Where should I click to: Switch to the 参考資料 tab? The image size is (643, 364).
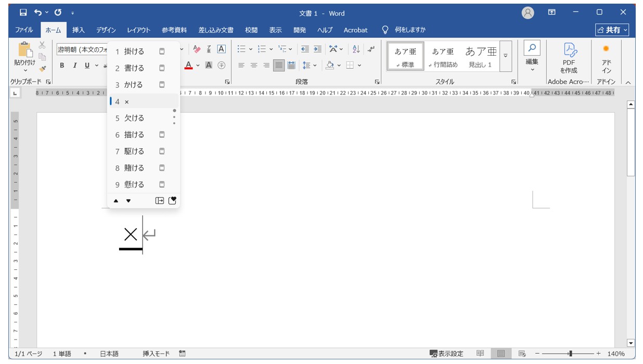coord(174,30)
